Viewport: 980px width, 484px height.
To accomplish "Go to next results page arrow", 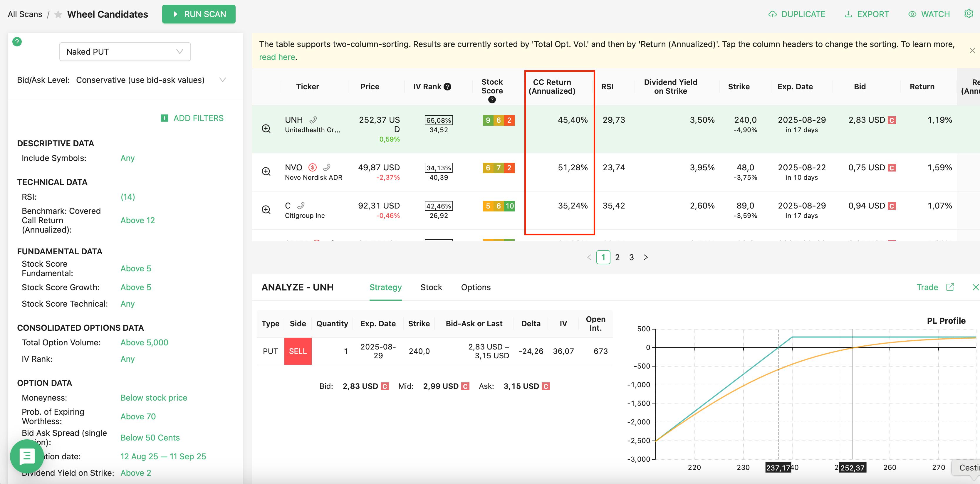I will pos(646,257).
